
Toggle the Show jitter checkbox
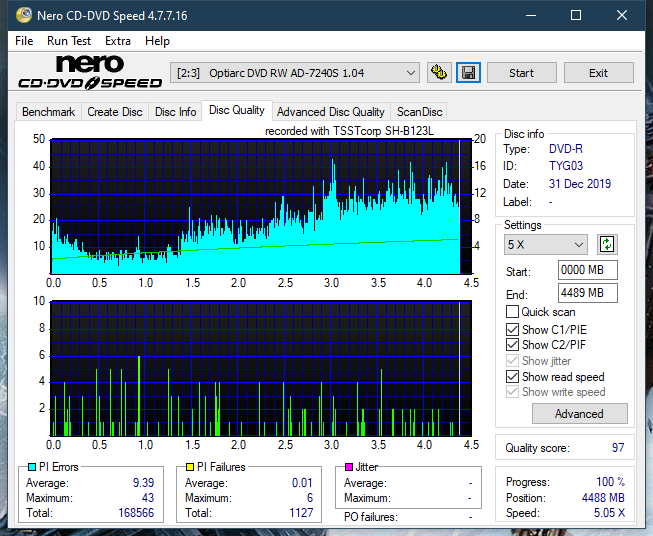click(512, 361)
